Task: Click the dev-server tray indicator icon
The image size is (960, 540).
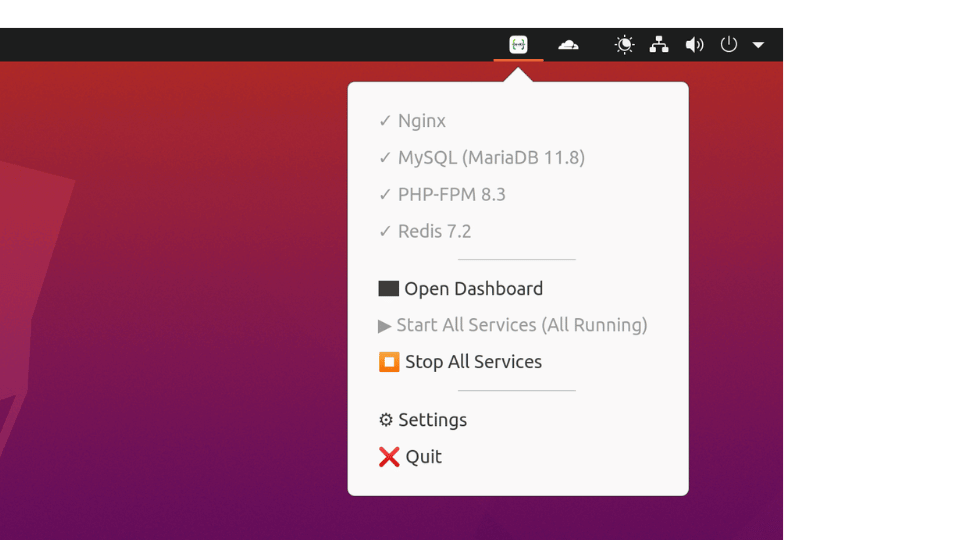Action: point(518,45)
